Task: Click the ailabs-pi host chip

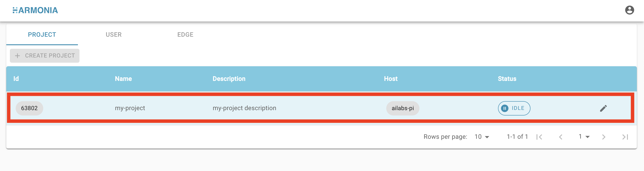Action: 403,108
